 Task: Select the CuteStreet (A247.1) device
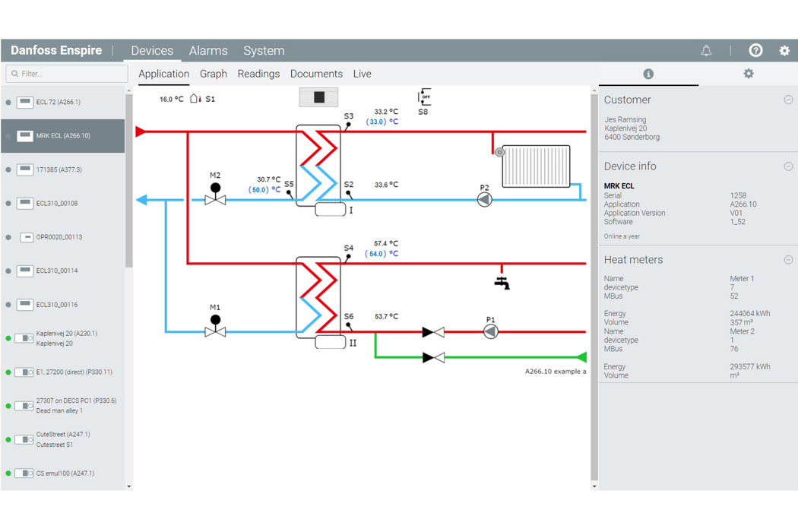[x=62, y=439]
